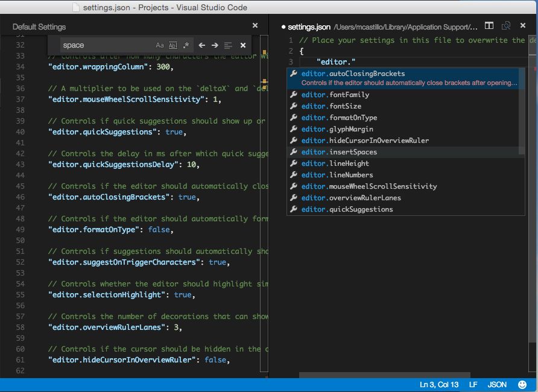
Task: Toggle Match Whole Word option
Action: coord(173,45)
